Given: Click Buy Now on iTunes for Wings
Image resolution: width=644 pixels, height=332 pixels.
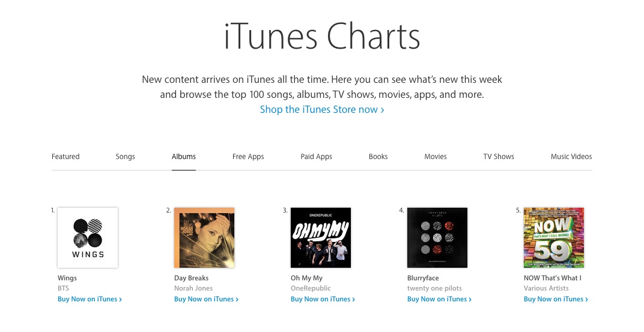Looking at the screenshot, I should [90, 299].
